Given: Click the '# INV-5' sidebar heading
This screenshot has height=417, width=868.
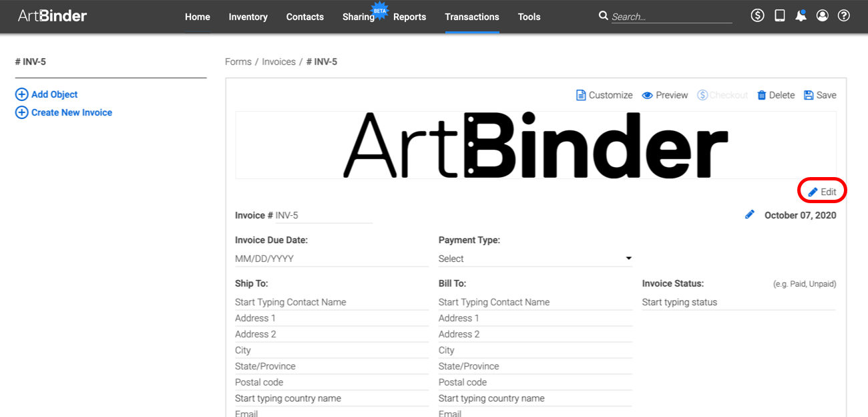Looking at the screenshot, I should coord(31,61).
